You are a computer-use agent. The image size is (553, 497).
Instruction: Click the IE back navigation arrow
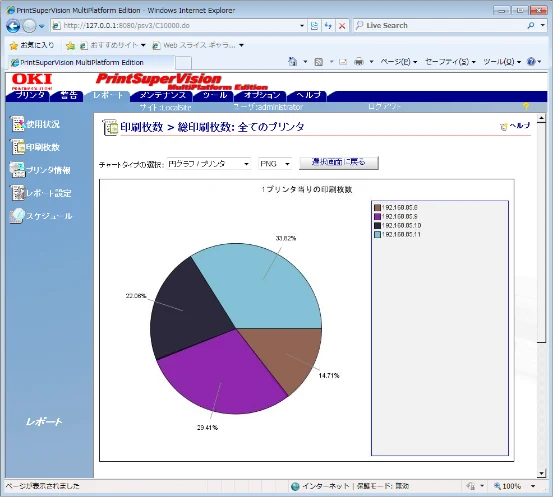pyautogui.click(x=13, y=26)
